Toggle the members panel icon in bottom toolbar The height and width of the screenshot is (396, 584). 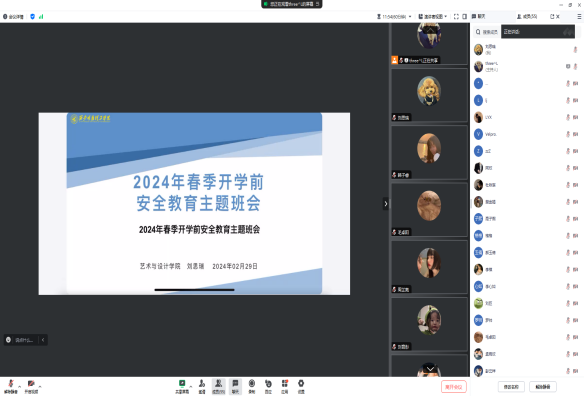(219, 386)
